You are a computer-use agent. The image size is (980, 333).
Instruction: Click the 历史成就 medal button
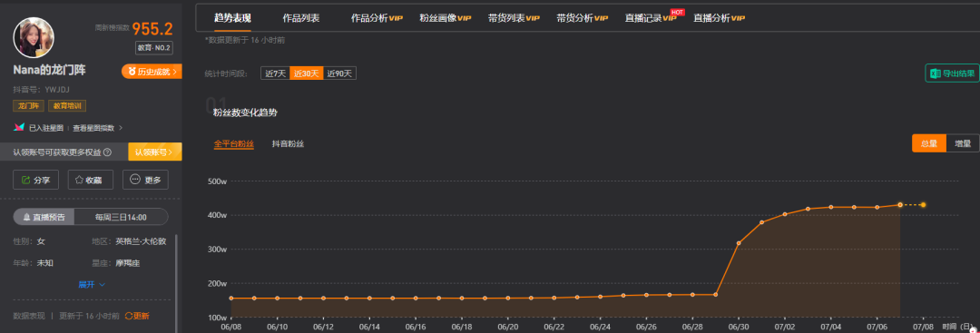pyautogui.click(x=152, y=72)
